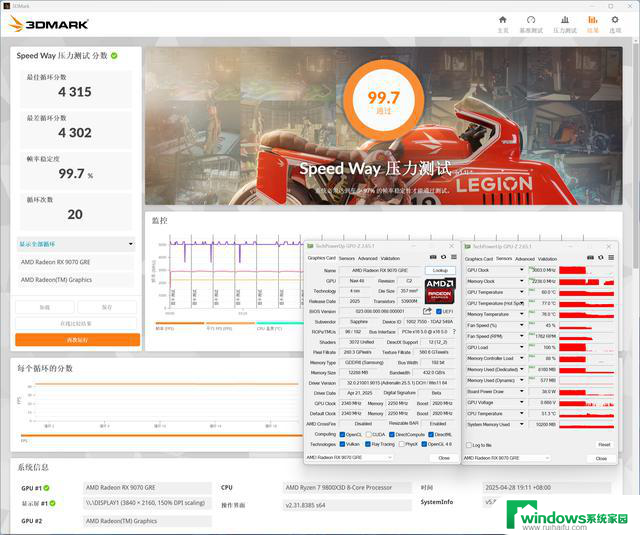Click orange 再次运行 run again button
The image size is (640, 535).
tap(78, 340)
